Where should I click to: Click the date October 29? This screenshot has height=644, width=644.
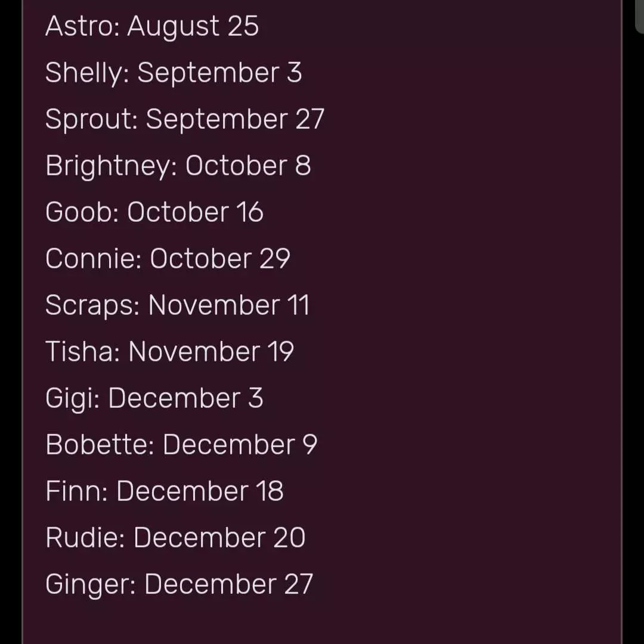219,259
